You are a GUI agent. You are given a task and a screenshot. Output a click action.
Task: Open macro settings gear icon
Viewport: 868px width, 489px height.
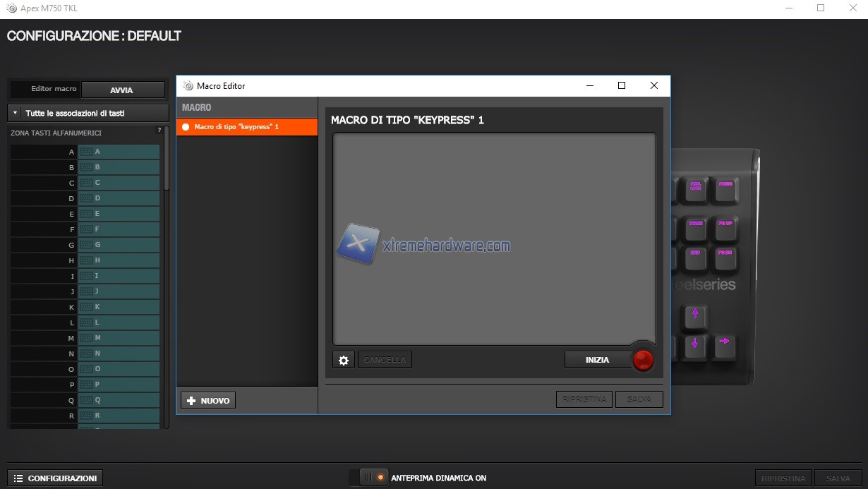point(344,360)
